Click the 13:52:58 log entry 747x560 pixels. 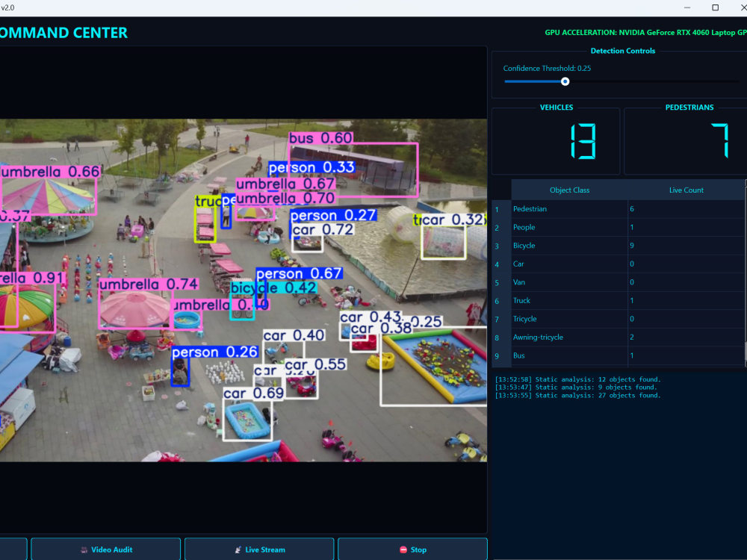(577, 379)
